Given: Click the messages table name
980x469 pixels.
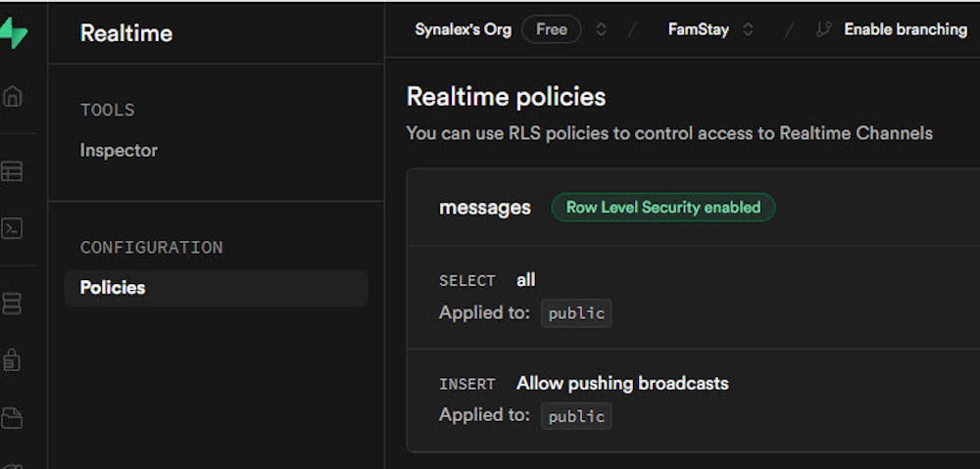Looking at the screenshot, I should coord(484,208).
